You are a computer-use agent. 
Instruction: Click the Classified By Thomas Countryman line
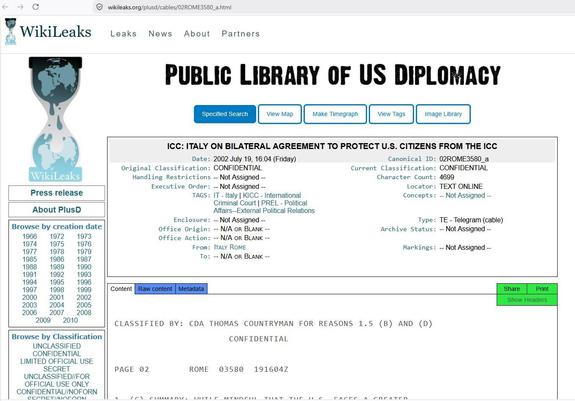pyautogui.click(x=274, y=324)
